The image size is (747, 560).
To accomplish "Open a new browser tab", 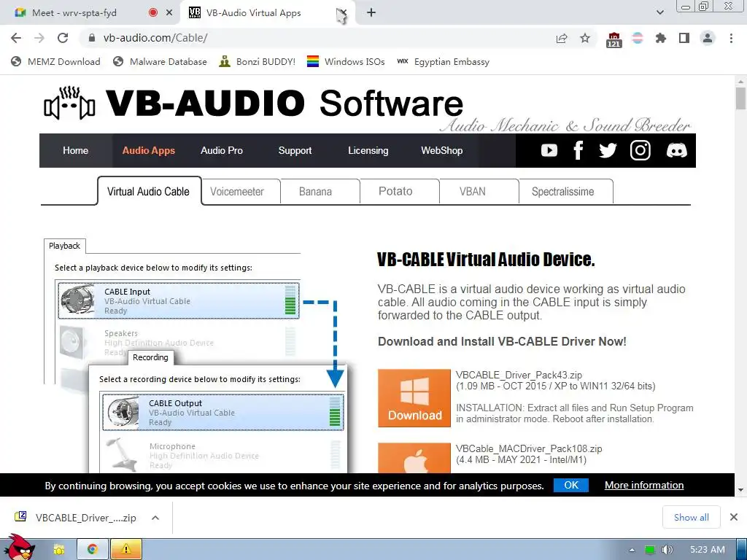I will click(x=371, y=13).
